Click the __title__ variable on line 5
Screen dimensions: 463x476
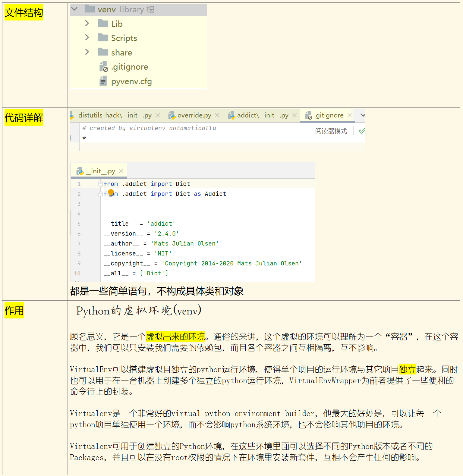click(120, 224)
